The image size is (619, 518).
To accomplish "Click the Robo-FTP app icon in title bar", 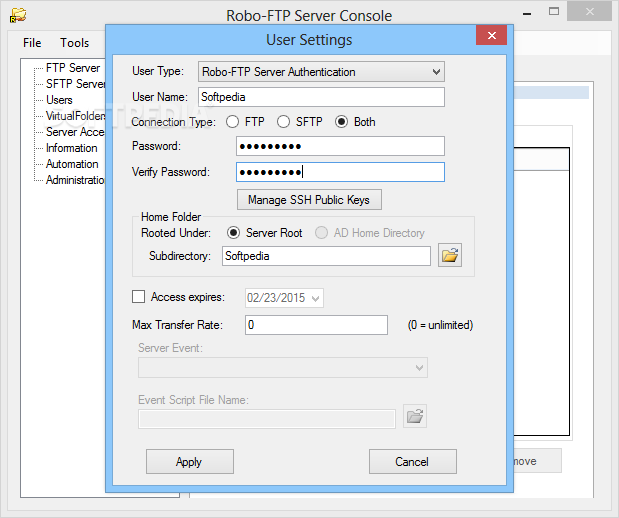I will [18, 15].
